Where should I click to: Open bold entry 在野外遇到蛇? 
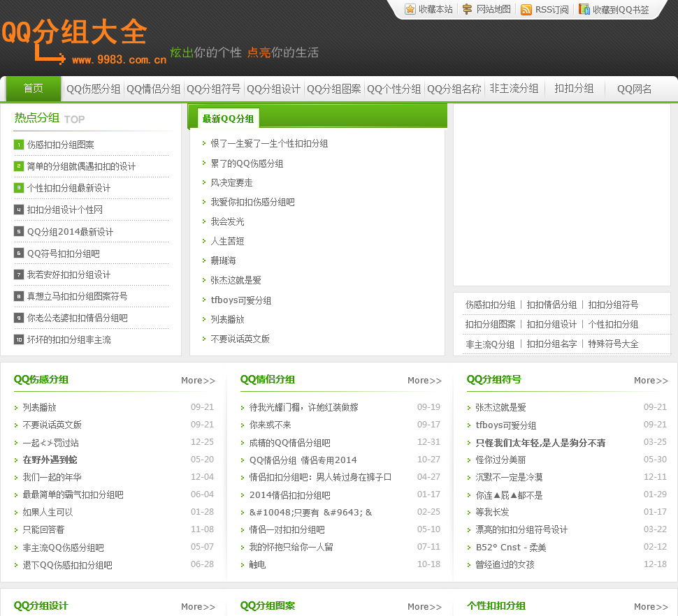click(x=50, y=460)
